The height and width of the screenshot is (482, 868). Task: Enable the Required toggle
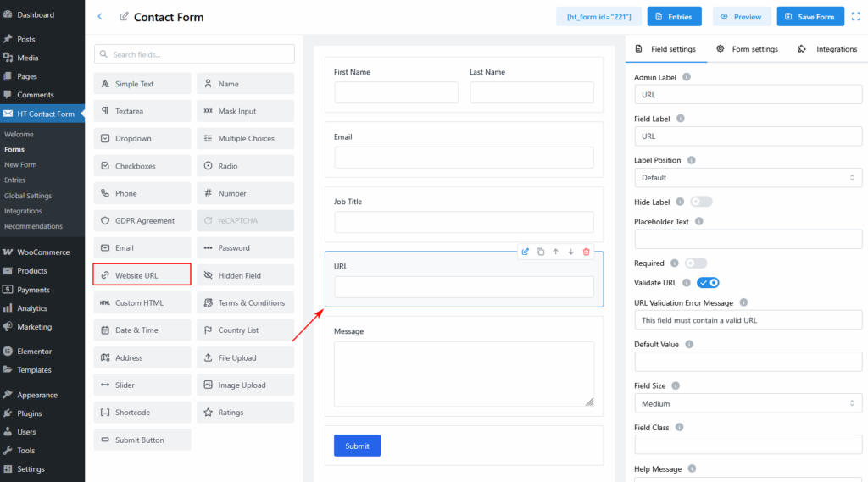click(x=696, y=263)
